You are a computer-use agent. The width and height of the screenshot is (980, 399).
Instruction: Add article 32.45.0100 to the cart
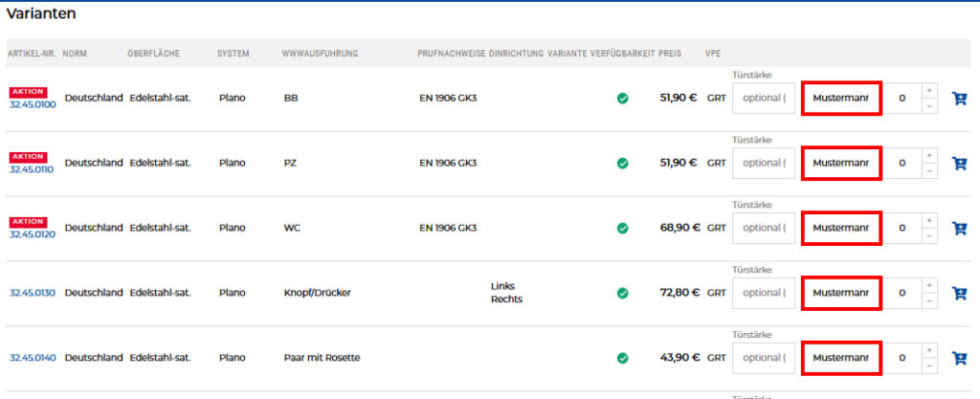(x=959, y=98)
